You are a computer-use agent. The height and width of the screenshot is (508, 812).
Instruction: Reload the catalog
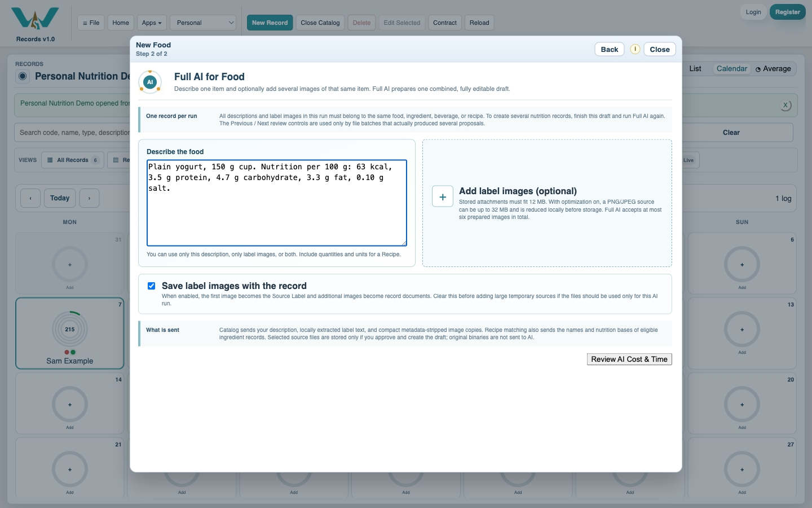tap(479, 23)
